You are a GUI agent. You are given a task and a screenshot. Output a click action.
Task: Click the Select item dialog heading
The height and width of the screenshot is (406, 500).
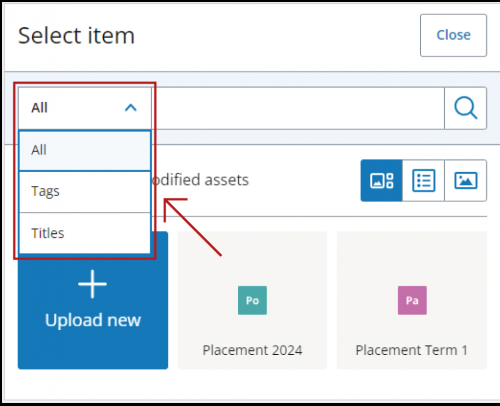click(x=76, y=36)
